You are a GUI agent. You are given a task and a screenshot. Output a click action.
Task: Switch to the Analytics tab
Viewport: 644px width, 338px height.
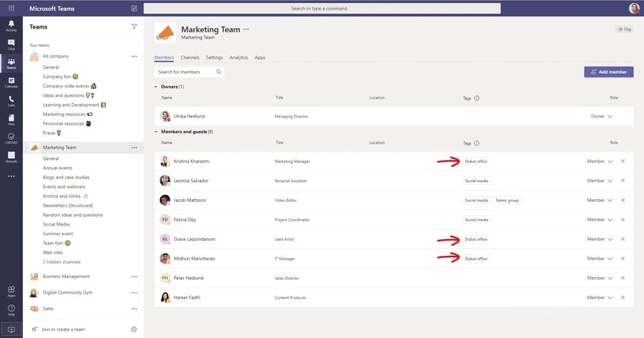point(238,57)
